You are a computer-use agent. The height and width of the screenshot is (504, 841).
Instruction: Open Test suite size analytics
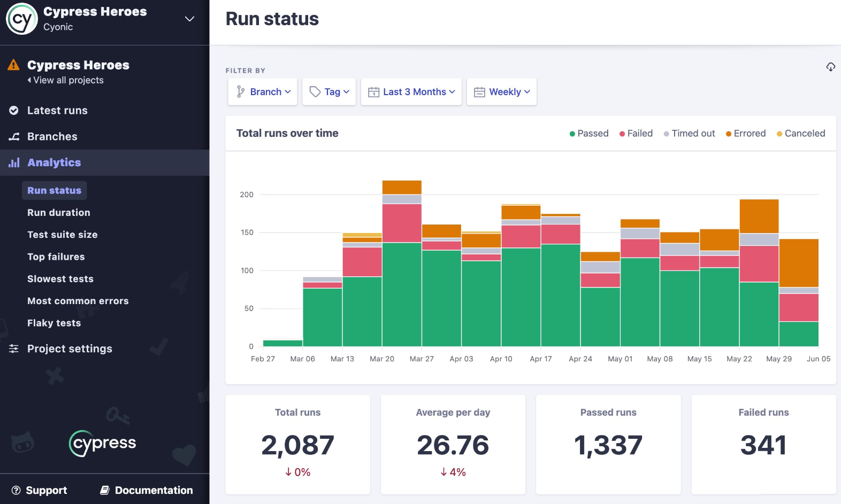click(63, 235)
